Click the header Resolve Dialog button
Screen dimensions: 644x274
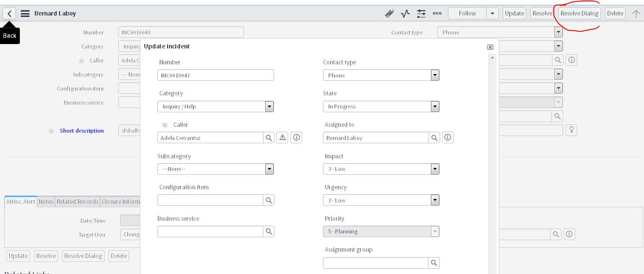(x=579, y=14)
